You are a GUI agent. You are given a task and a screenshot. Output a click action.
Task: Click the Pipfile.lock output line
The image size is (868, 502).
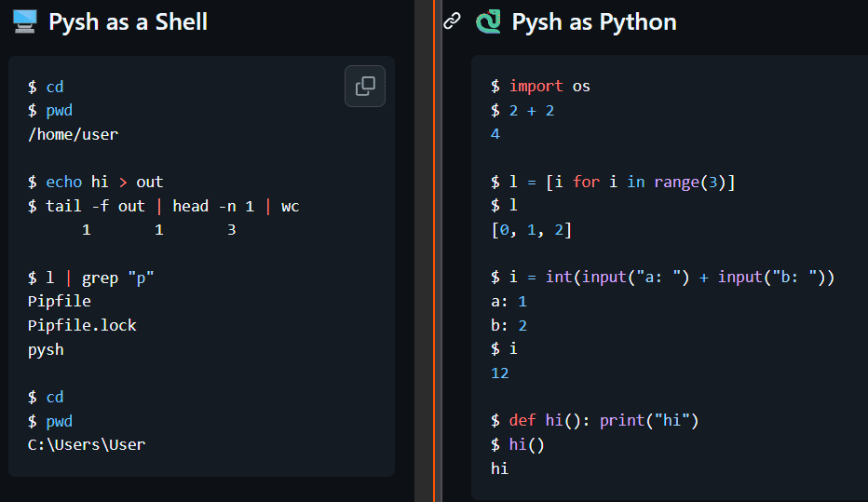pos(82,325)
